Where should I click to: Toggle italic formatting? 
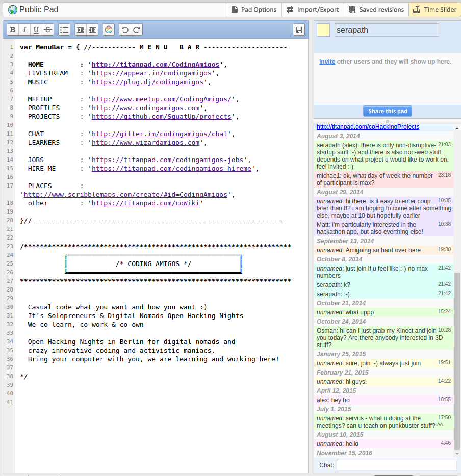[24, 30]
